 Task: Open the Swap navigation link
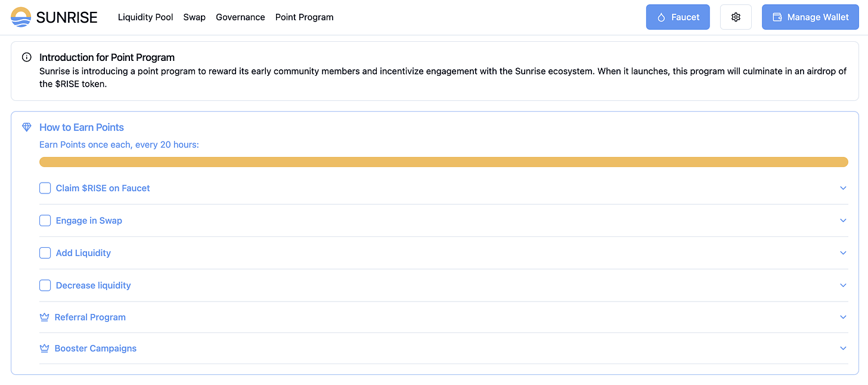(194, 17)
